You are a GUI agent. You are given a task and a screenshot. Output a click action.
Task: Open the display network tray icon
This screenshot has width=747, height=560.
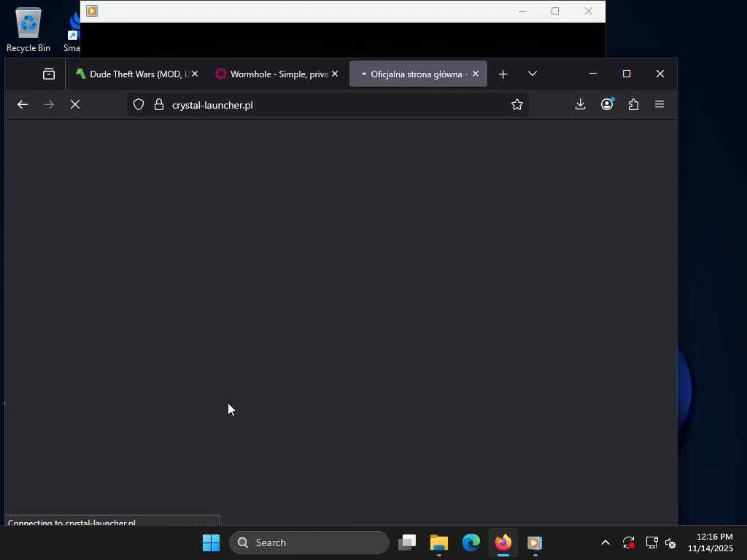click(x=651, y=542)
